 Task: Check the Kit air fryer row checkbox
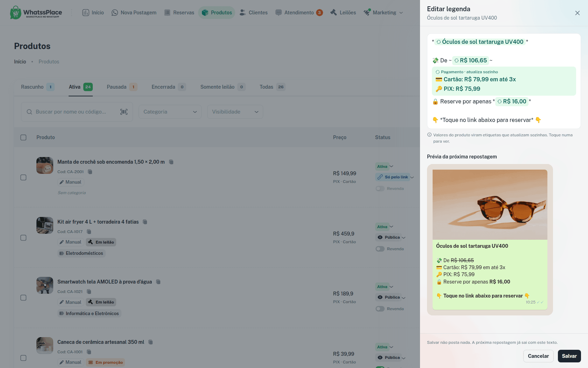[23, 238]
